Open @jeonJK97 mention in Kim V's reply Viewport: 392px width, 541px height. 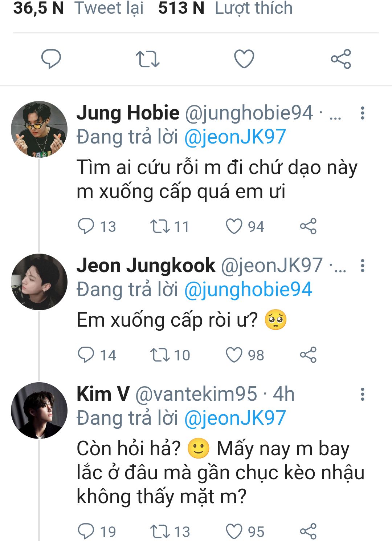pos(235,418)
